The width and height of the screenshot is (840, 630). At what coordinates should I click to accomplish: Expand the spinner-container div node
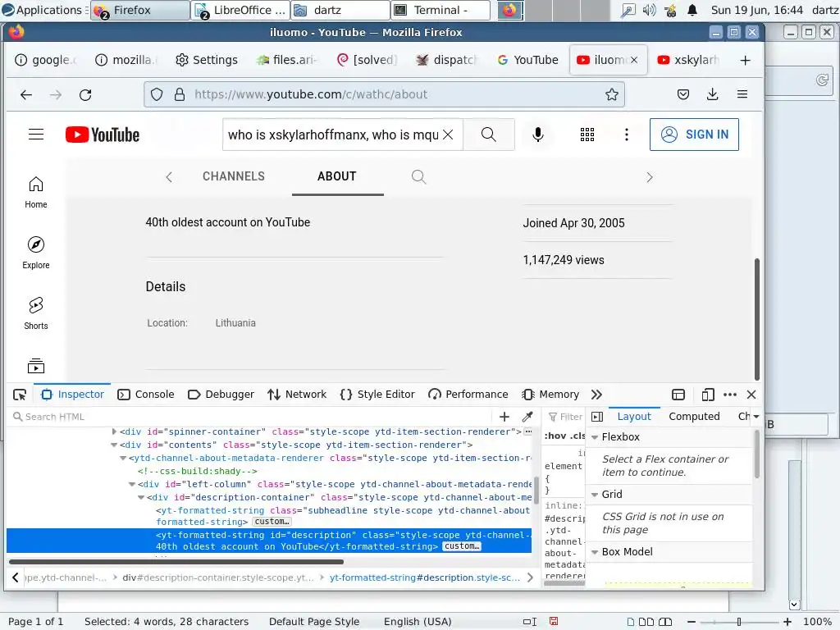114,431
